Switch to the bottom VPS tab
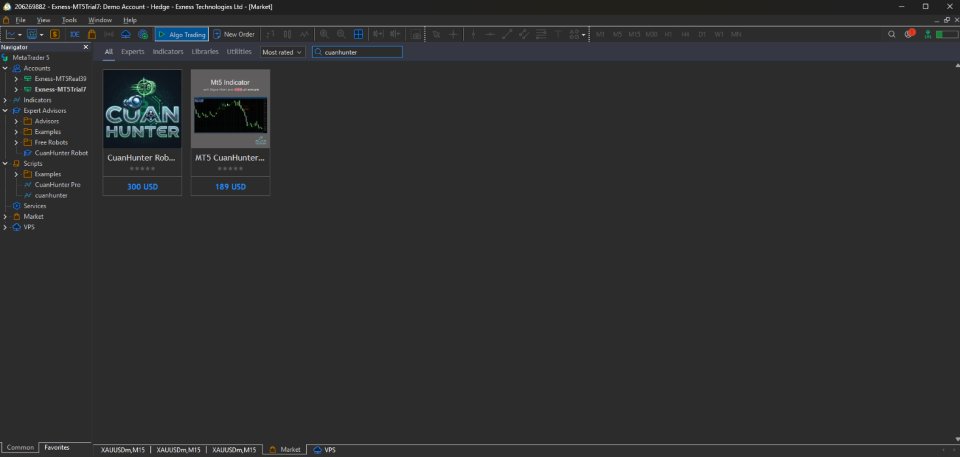Viewport: 960px width, 457px height. click(324, 450)
